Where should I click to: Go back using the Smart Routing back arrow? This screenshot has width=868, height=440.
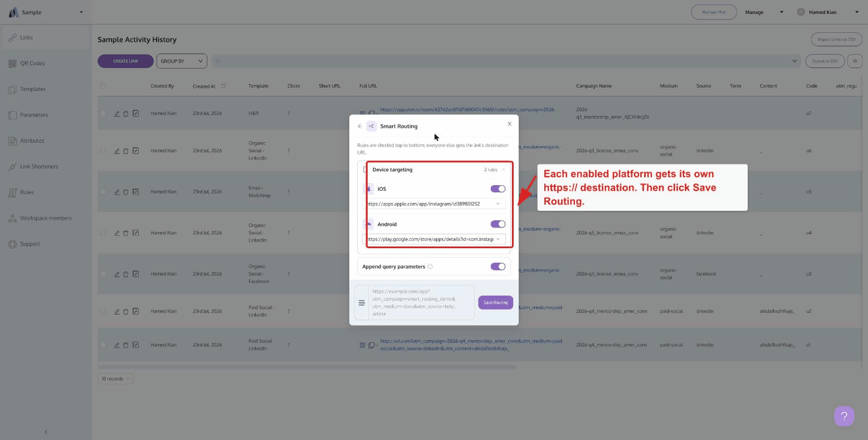point(360,126)
